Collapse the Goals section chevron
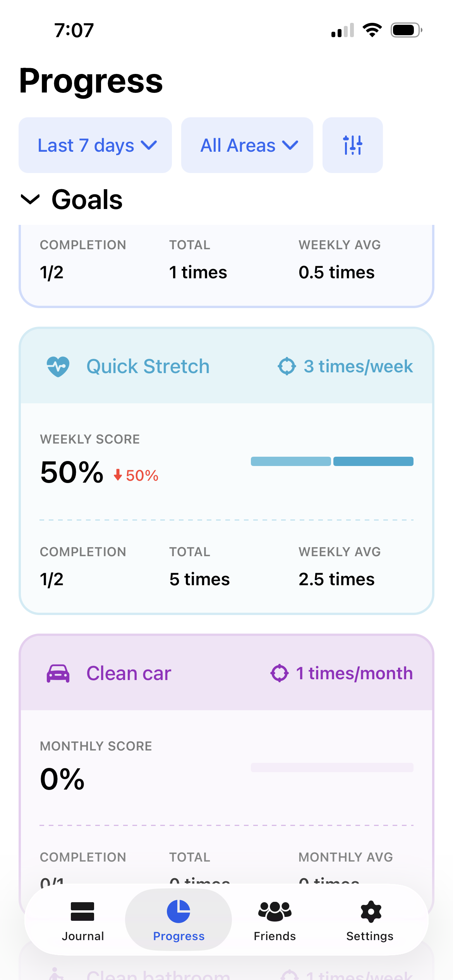 pyautogui.click(x=30, y=200)
